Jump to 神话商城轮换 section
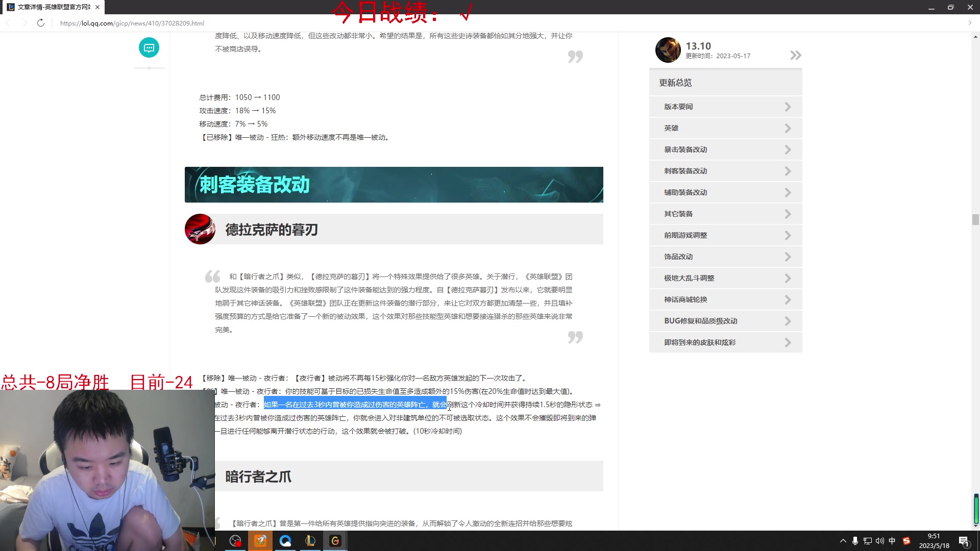 click(725, 299)
